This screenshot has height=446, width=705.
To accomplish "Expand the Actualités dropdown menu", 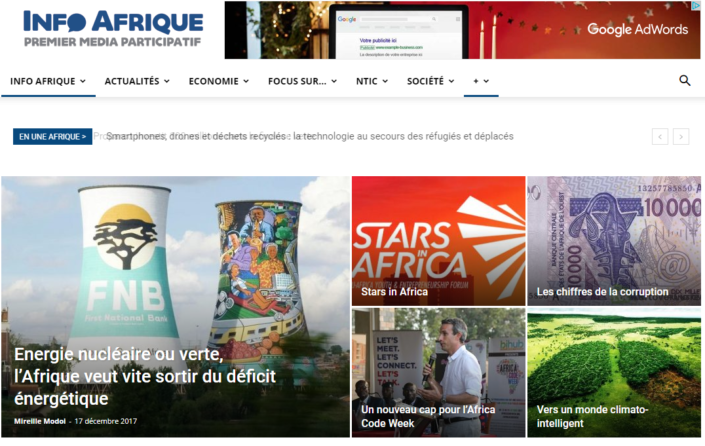I will tap(137, 81).
